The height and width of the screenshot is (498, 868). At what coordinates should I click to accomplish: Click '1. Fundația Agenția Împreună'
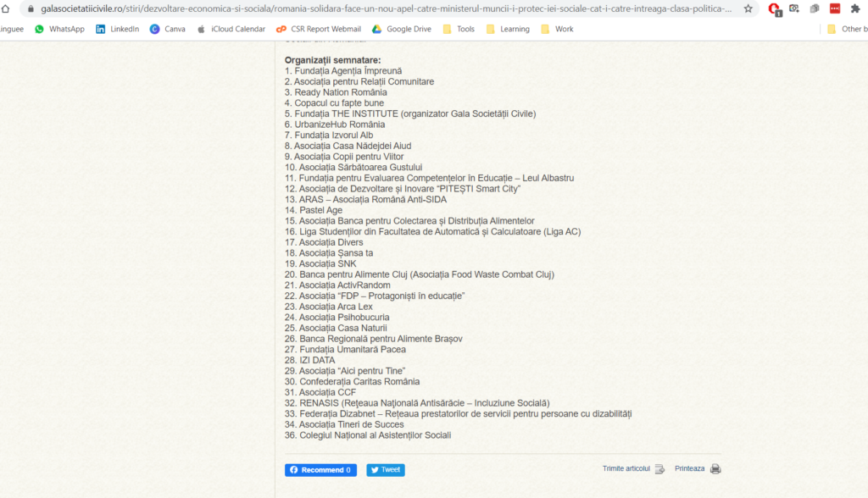(x=343, y=71)
